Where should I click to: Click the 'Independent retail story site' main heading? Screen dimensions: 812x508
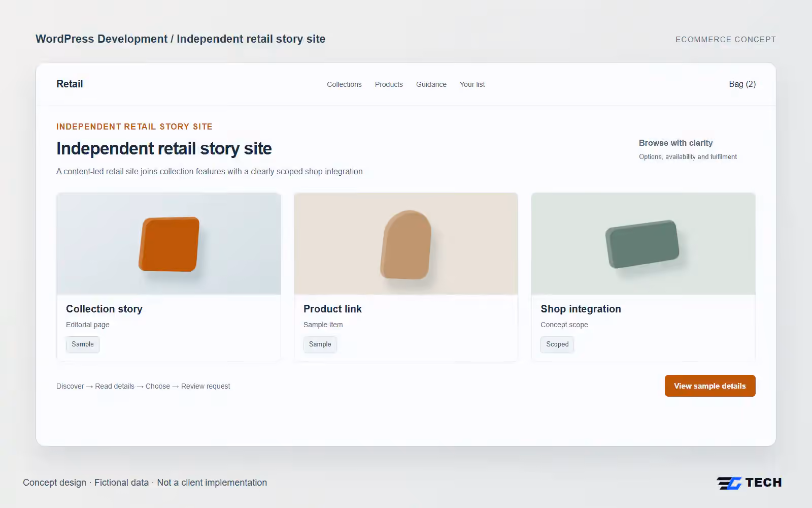coord(164,148)
